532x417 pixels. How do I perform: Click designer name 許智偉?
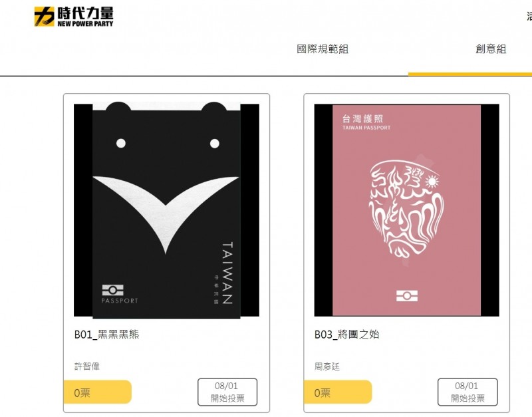click(x=87, y=366)
